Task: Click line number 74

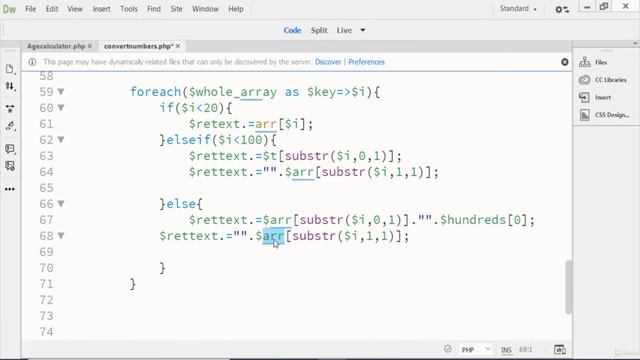Action: [x=46, y=332]
